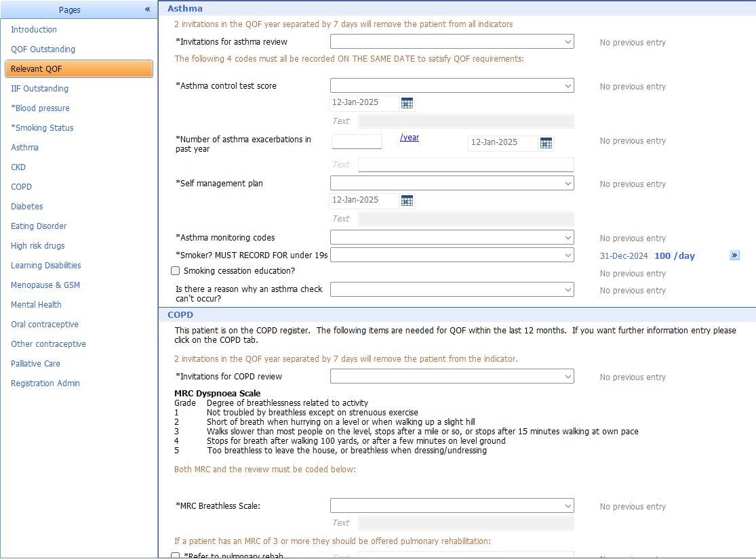
Task: Open Oral contraceptive page
Action: click(x=44, y=325)
